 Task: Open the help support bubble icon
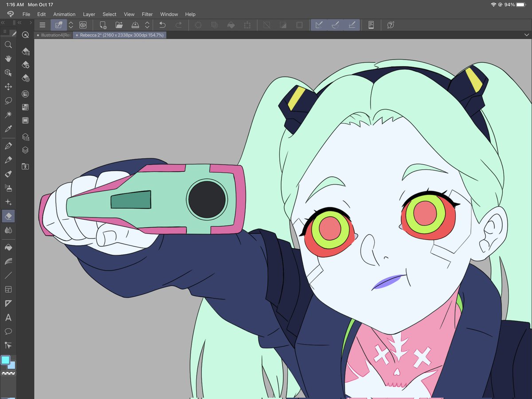(x=391, y=25)
